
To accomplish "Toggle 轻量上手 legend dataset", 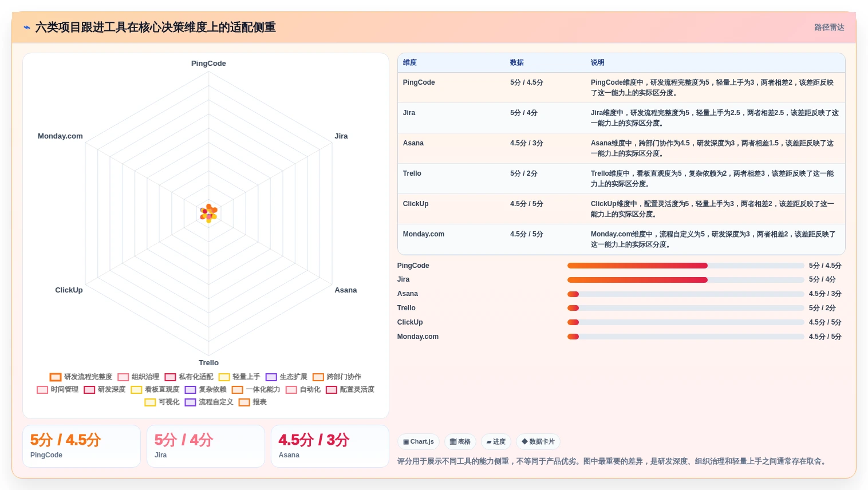I will tap(239, 377).
